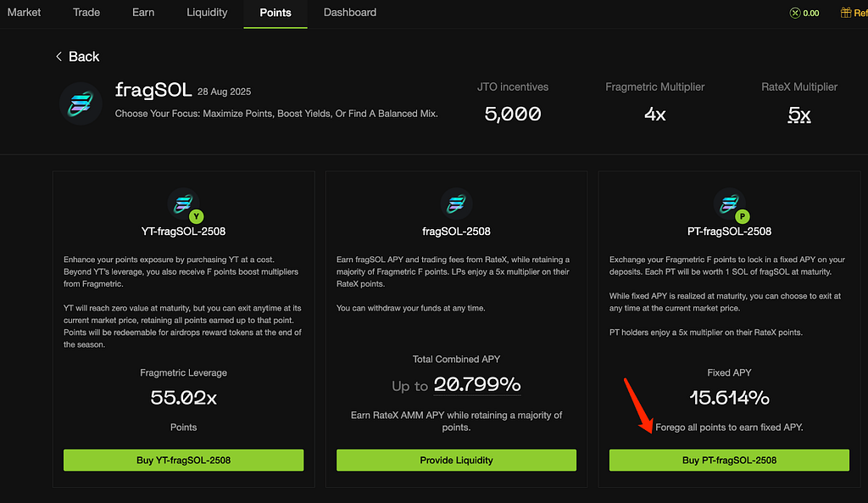Go to the Liquidity tab
The image size is (868, 503).
click(207, 12)
